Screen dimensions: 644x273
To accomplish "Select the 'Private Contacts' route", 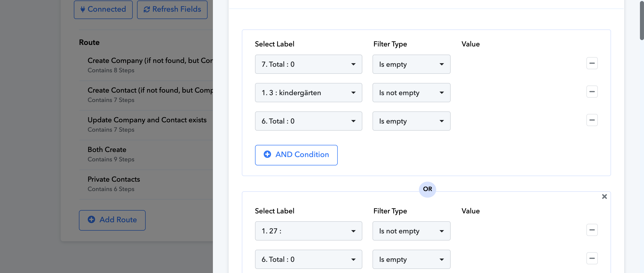I will coord(114,179).
